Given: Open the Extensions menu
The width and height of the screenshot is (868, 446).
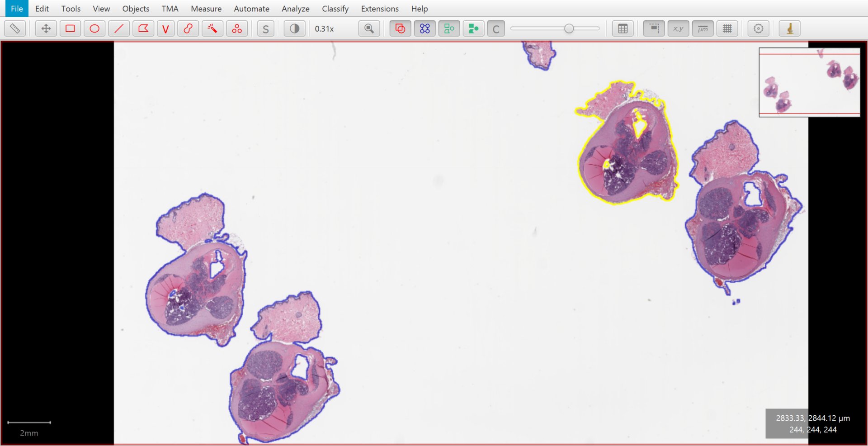Looking at the screenshot, I should 380,9.
